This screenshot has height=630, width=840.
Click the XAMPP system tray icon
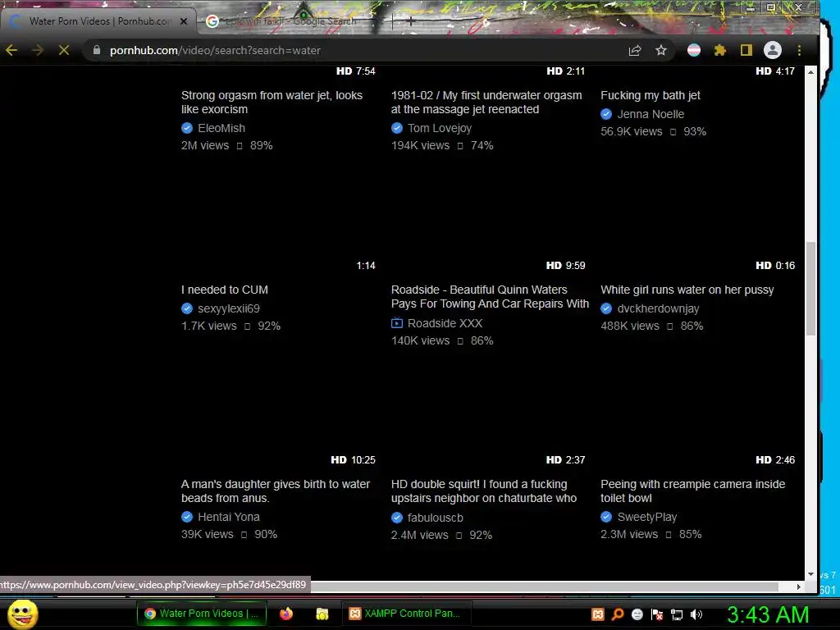[x=598, y=614]
